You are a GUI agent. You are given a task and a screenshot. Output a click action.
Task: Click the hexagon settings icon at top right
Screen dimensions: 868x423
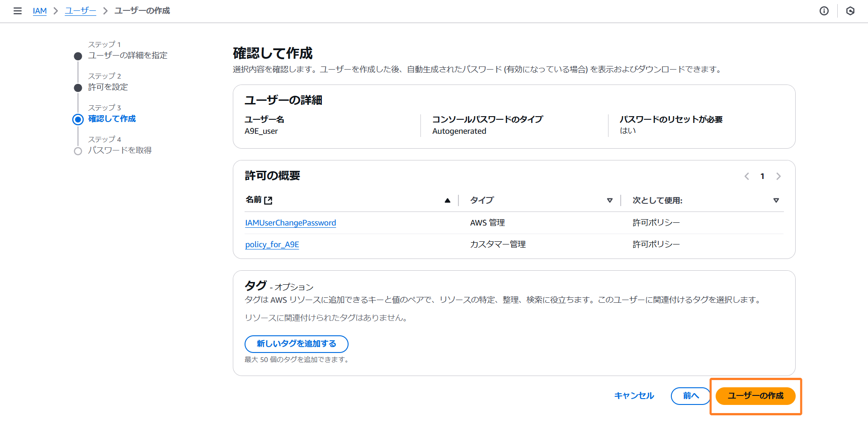850,11
